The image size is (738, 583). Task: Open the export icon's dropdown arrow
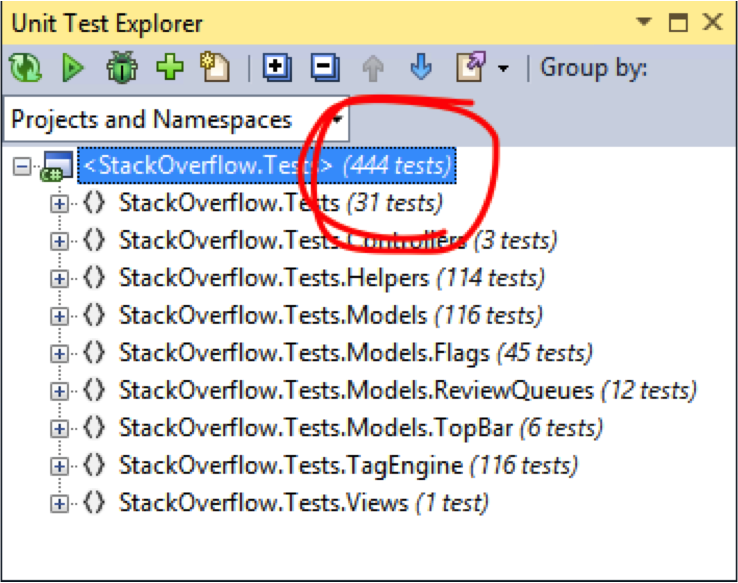pyautogui.click(x=503, y=69)
